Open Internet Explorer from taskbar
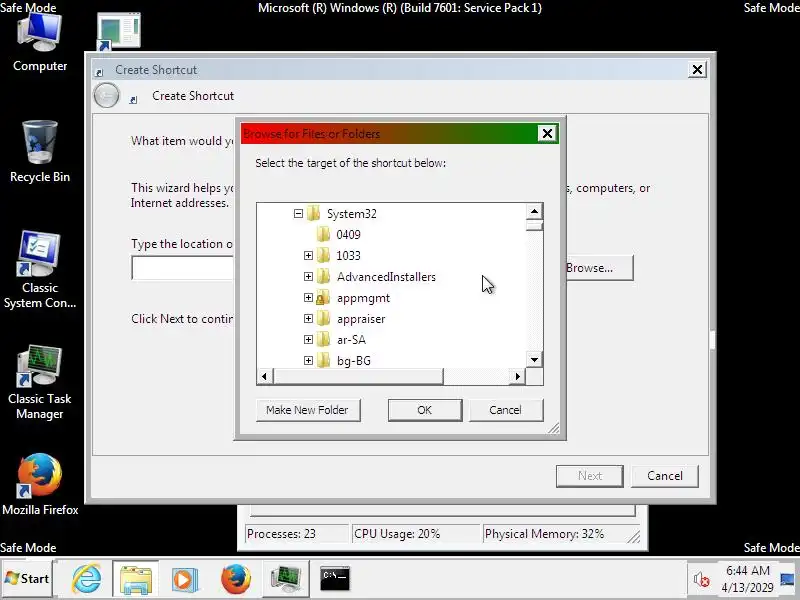Image resolution: width=800 pixels, height=600 pixels. pos(86,579)
